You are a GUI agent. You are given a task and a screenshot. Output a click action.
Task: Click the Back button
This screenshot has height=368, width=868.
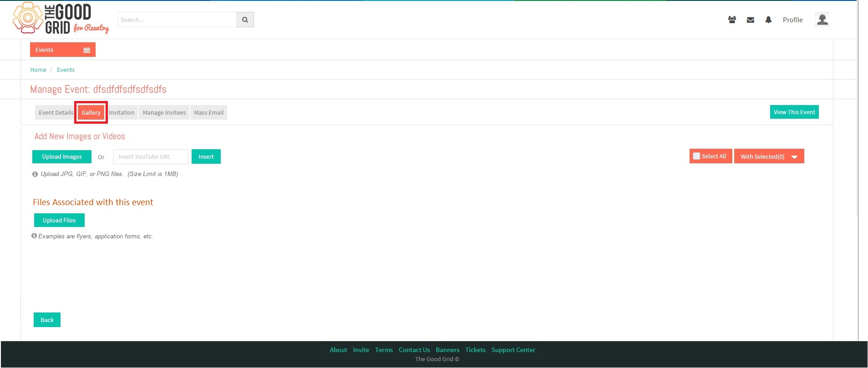point(47,320)
